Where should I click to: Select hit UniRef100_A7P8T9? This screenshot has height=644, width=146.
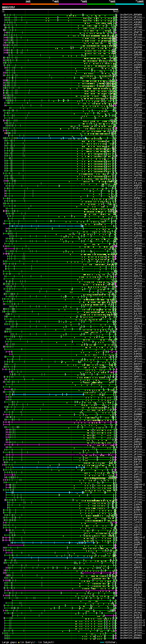coord(131,20)
